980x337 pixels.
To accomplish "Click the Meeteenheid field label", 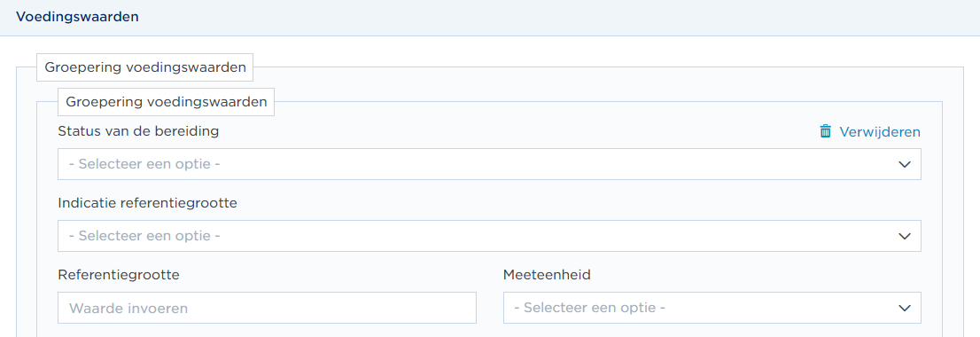I will pyautogui.click(x=547, y=275).
